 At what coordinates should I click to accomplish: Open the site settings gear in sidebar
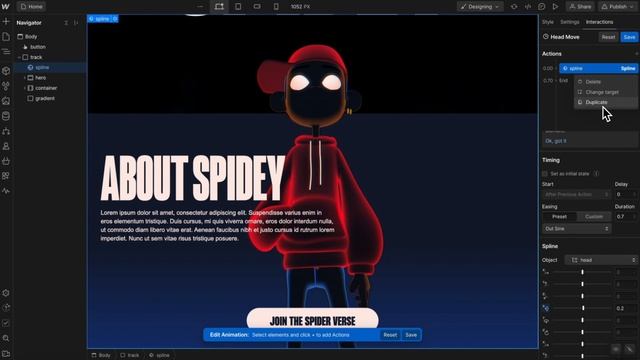(6, 293)
